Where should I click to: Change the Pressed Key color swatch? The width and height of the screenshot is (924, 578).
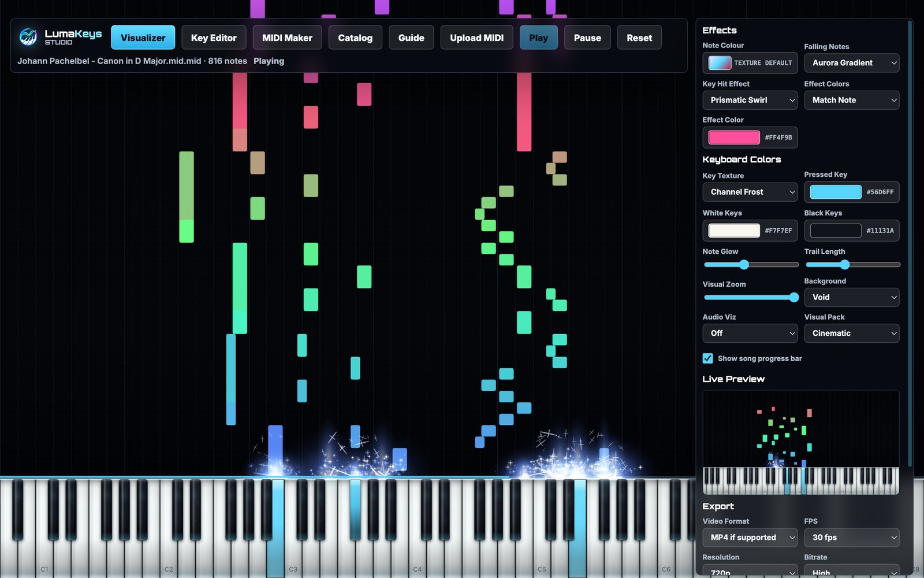836,192
